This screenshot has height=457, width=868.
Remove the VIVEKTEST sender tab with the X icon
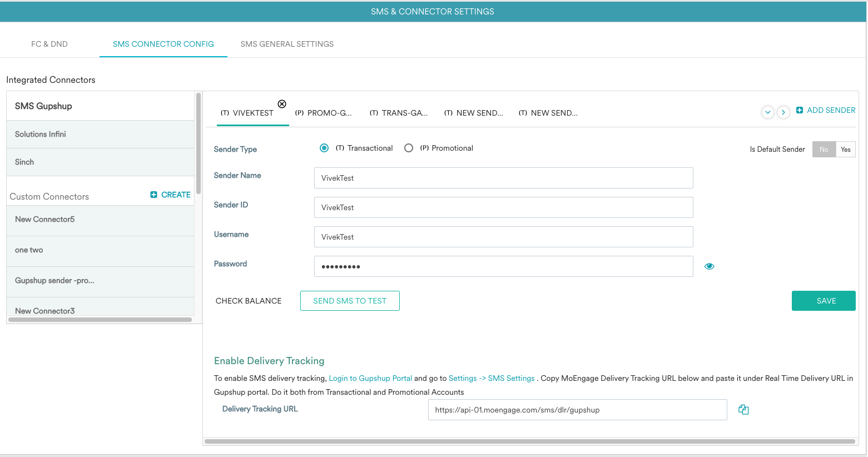[282, 104]
